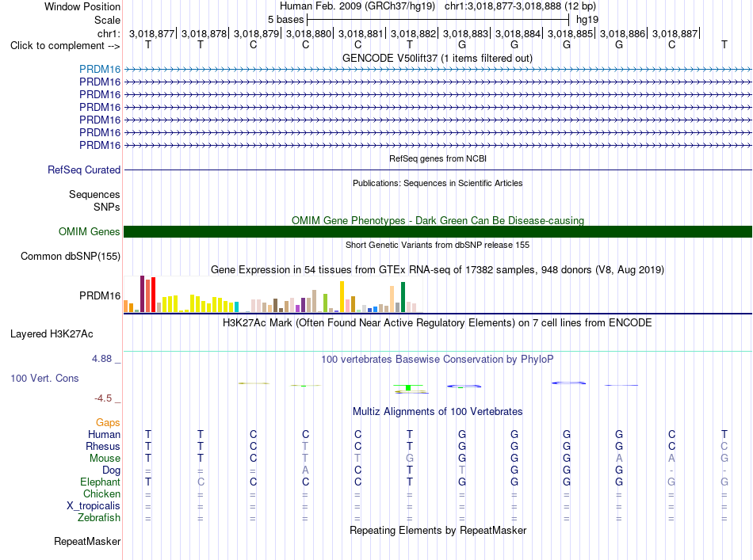Click the "RefSeq genes from NCBI" title
The width and height of the screenshot is (753, 560).
438,158
